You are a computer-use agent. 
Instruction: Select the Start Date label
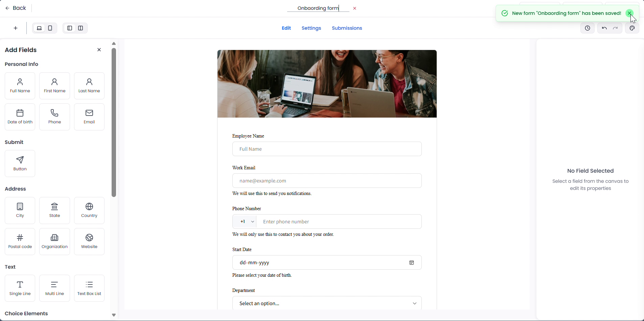click(x=242, y=250)
